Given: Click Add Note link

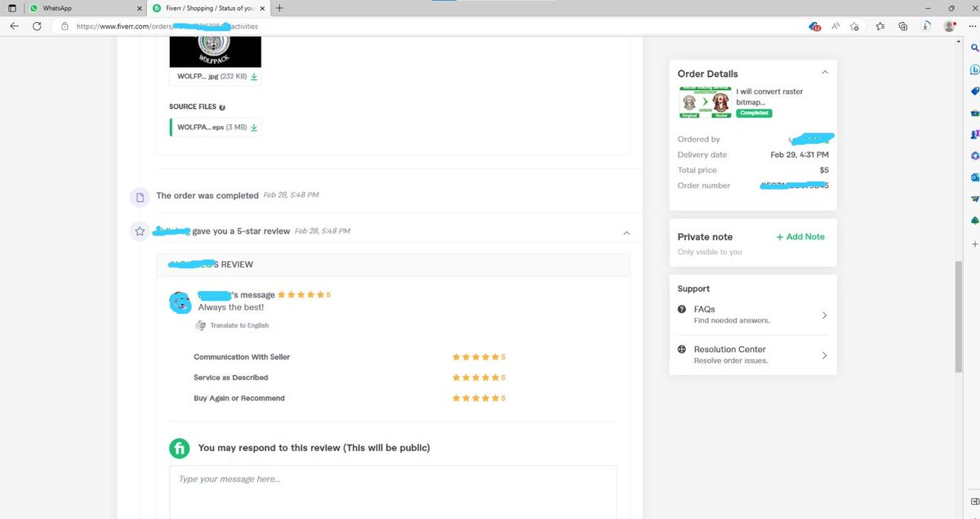Looking at the screenshot, I should (800, 237).
